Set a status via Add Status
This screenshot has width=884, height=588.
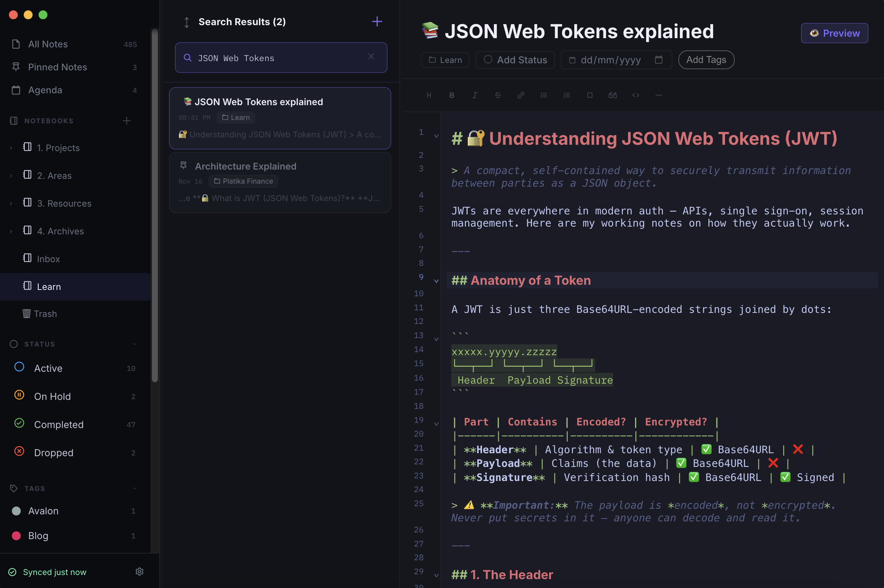click(x=515, y=60)
